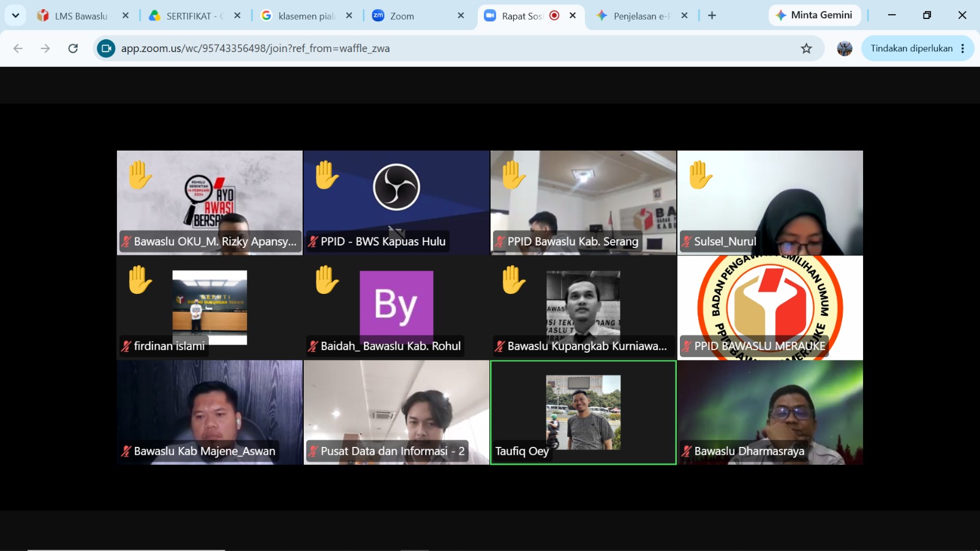Click raised hand icon on Sulsel_Nurul tile

click(x=701, y=174)
